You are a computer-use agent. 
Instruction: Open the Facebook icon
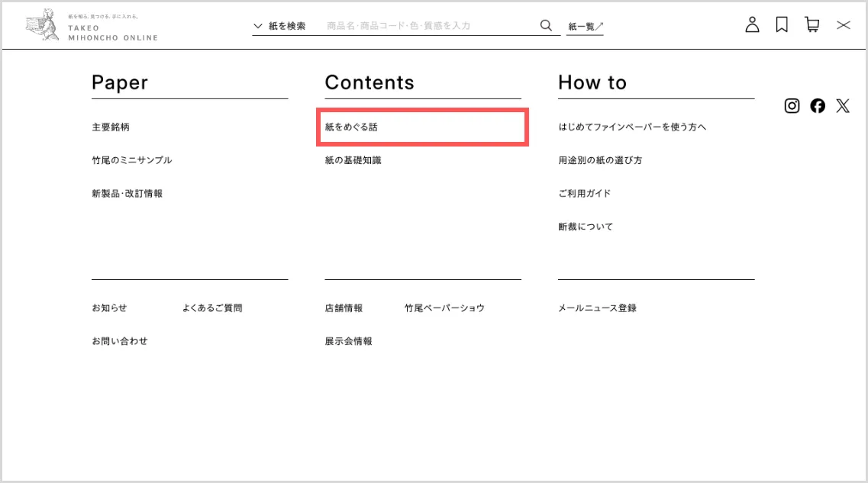(x=818, y=106)
